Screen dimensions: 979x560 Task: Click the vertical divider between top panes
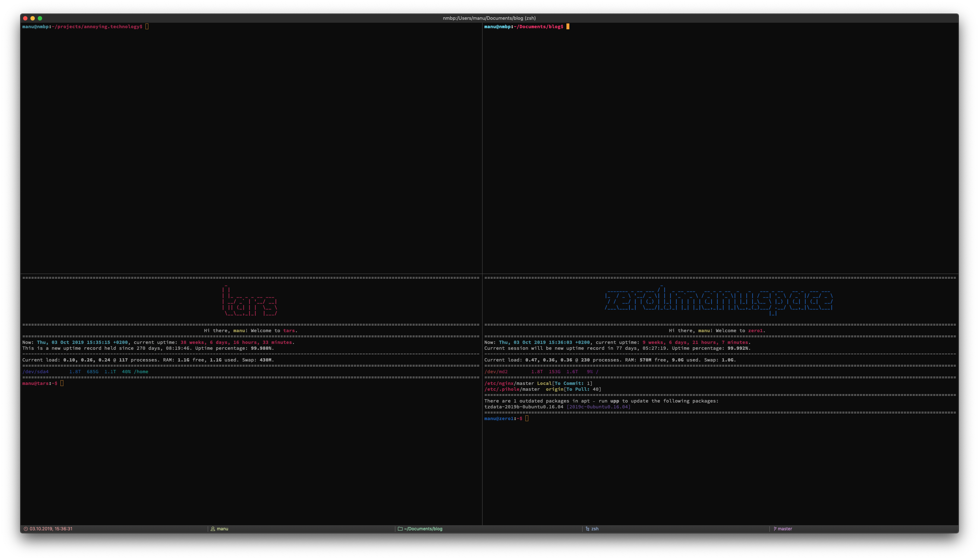(483, 148)
